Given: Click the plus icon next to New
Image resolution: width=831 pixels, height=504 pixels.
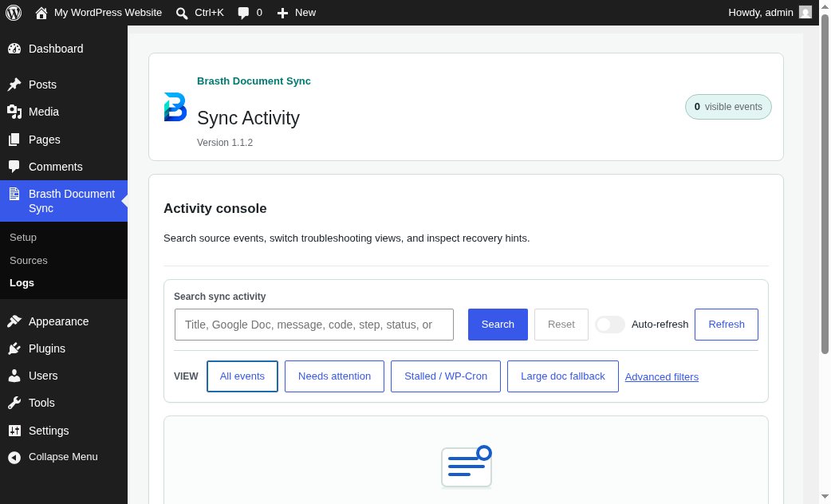Looking at the screenshot, I should click(x=282, y=13).
